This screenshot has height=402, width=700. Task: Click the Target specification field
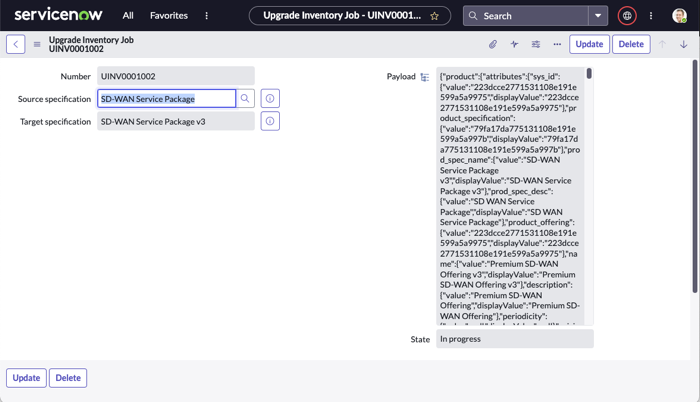click(176, 121)
